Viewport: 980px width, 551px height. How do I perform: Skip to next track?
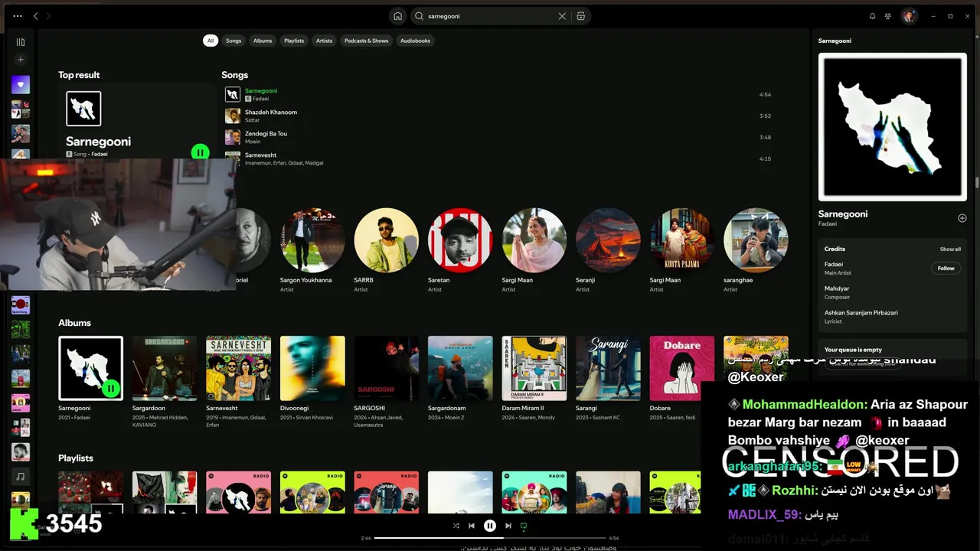(x=508, y=526)
